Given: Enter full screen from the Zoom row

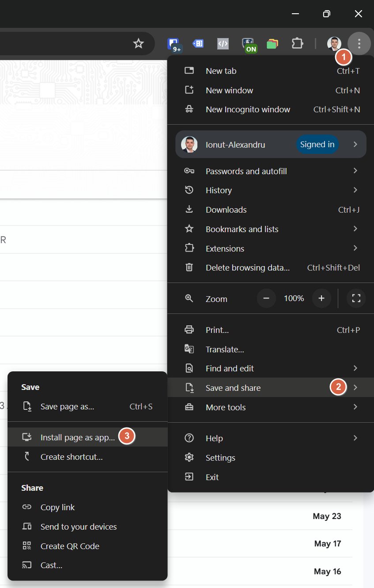Looking at the screenshot, I should pyautogui.click(x=356, y=298).
